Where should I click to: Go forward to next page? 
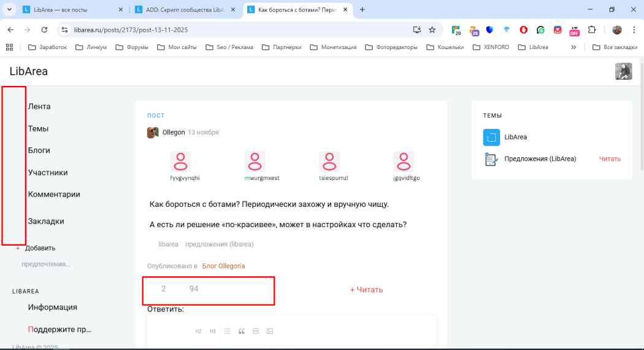click(27, 29)
